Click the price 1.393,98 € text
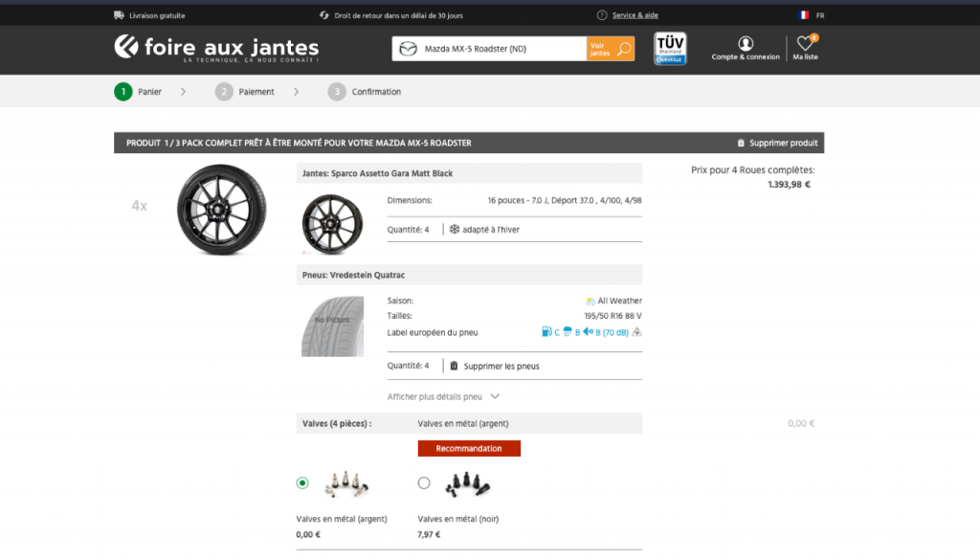980x560 pixels. tap(789, 185)
